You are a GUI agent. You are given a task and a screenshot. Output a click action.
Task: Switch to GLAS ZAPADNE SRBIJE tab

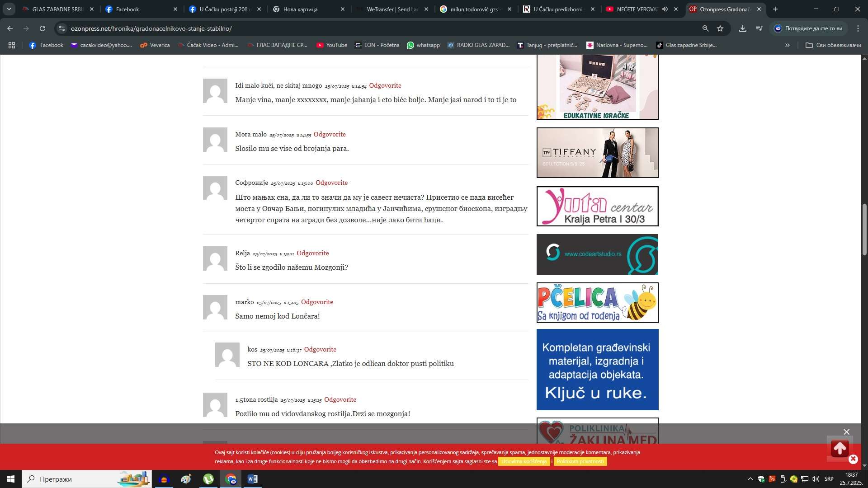[58, 9]
